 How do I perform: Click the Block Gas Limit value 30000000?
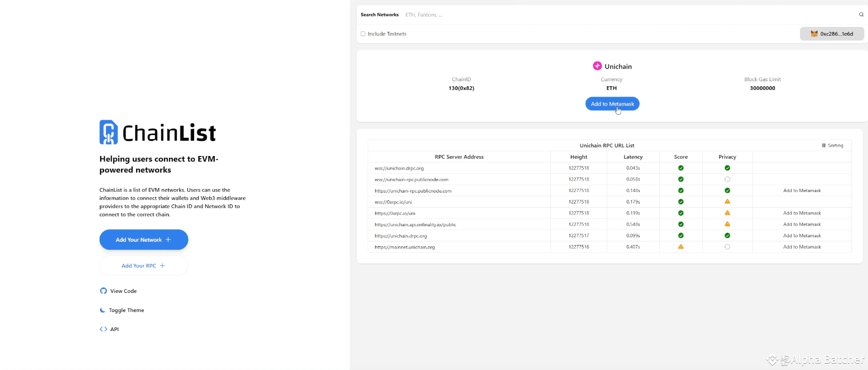pos(762,88)
